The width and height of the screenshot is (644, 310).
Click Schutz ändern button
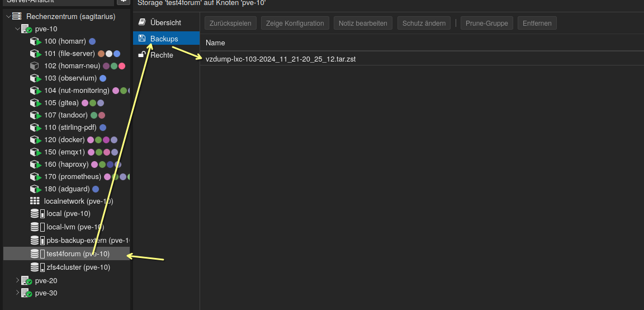pyautogui.click(x=424, y=23)
